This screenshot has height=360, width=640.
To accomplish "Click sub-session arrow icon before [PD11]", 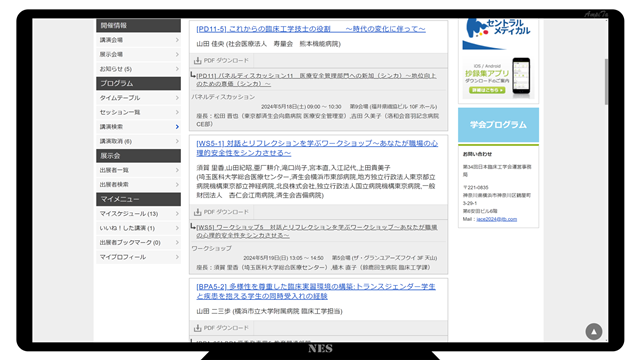I will point(193,75).
